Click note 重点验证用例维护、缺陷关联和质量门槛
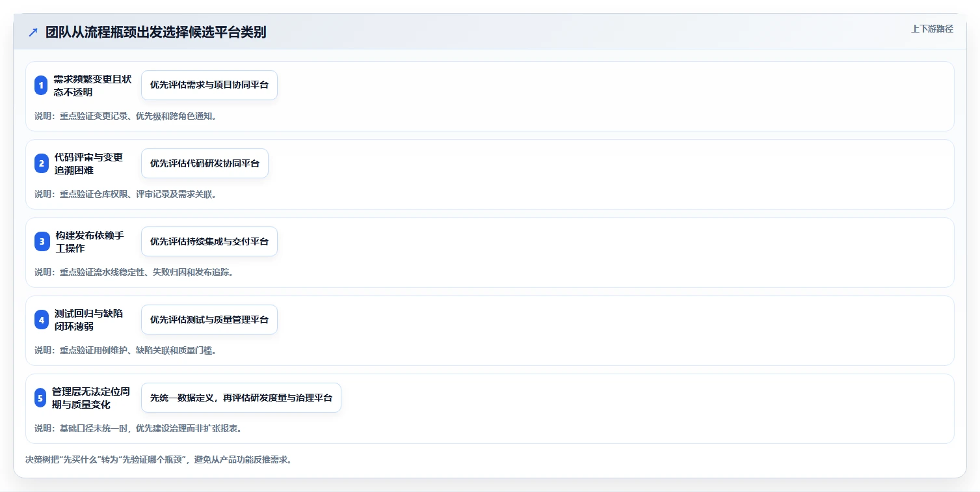 pos(126,350)
